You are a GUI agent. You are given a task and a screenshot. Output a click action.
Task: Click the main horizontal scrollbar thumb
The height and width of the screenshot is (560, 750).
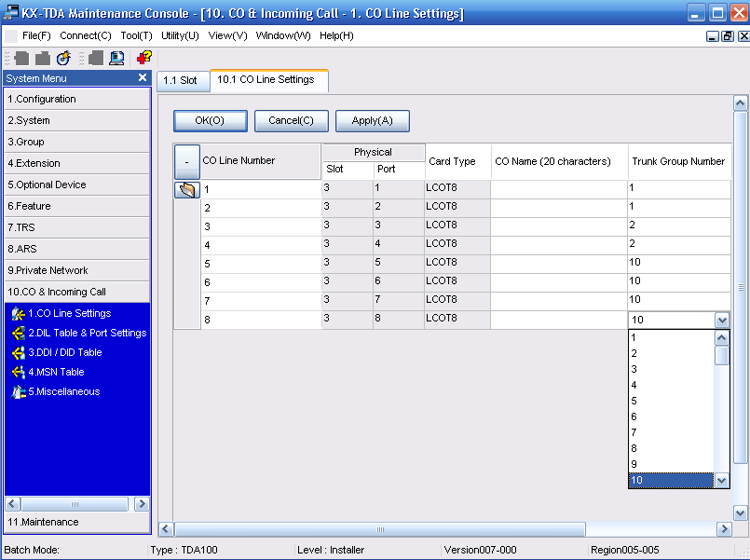tap(380, 529)
